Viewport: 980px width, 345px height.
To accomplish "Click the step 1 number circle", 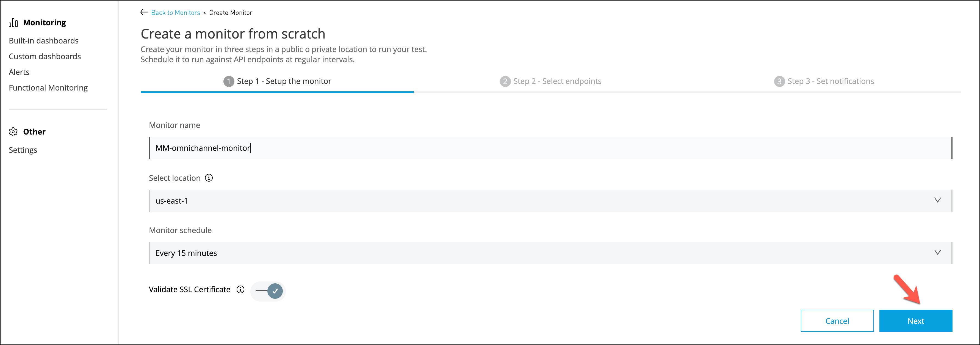I will point(229,81).
